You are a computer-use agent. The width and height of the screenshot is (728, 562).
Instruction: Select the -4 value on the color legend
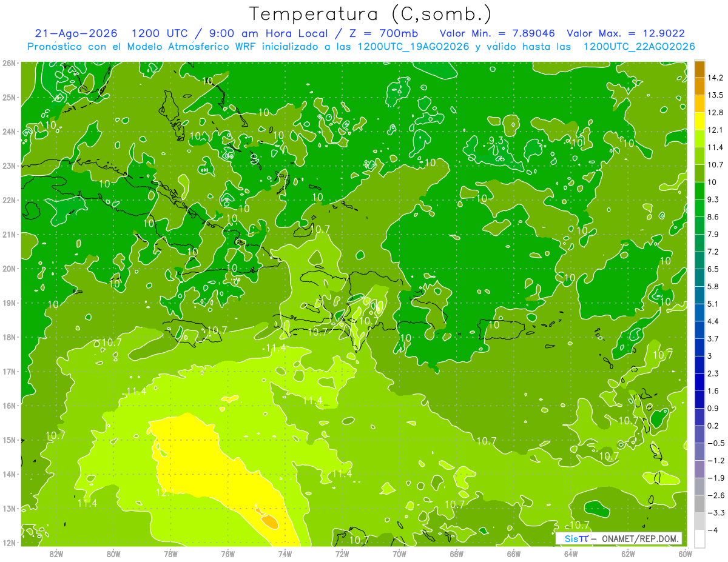(713, 530)
